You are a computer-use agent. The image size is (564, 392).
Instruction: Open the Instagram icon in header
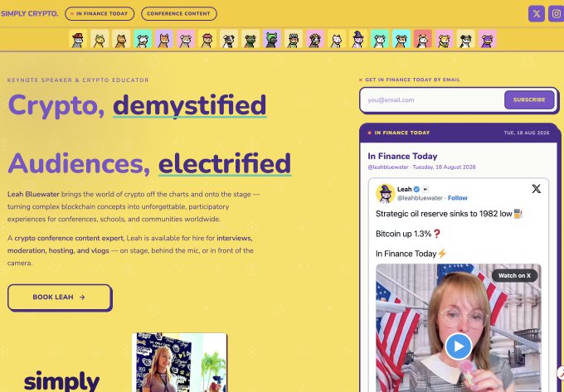(556, 14)
